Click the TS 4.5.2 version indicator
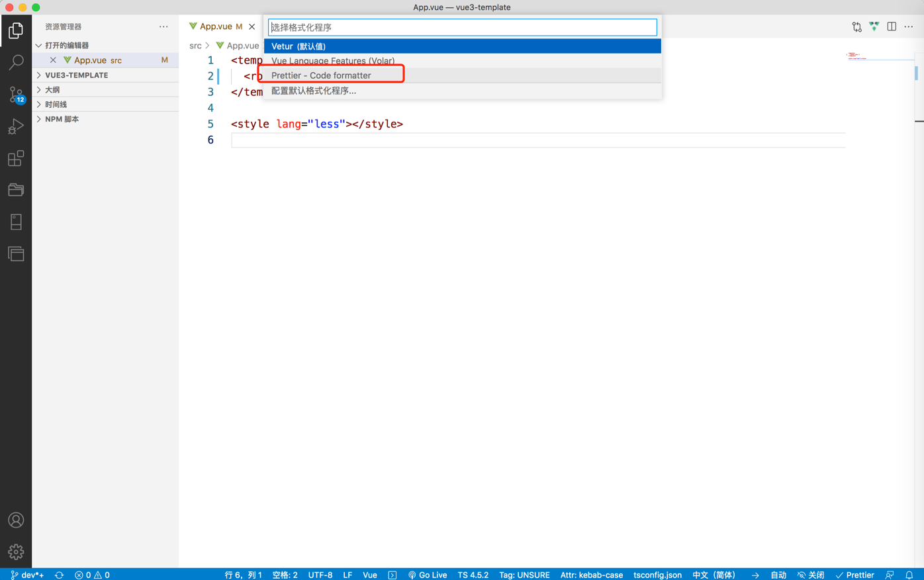 click(473, 575)
